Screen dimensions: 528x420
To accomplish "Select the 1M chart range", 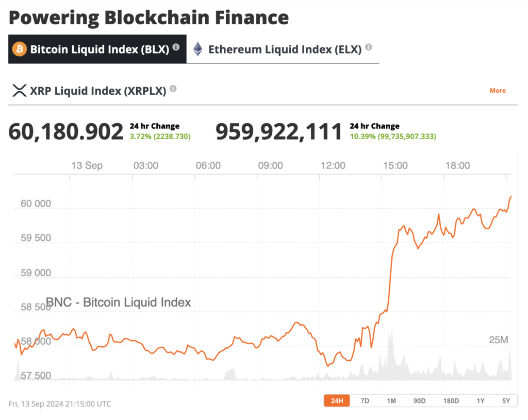I will point(391,401).
